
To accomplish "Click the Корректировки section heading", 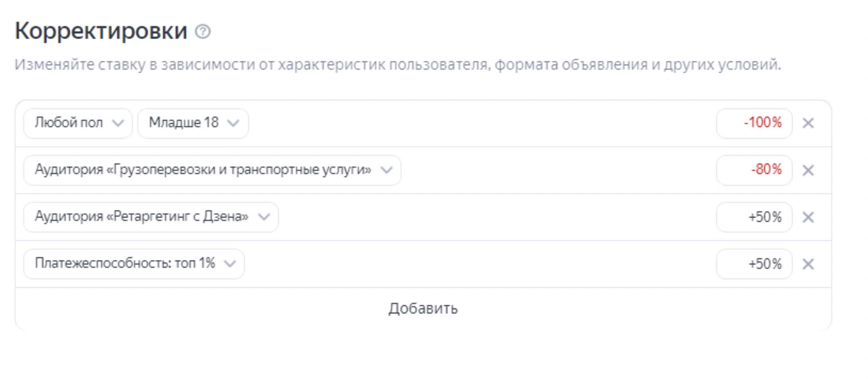I will [x=101, y=31].
